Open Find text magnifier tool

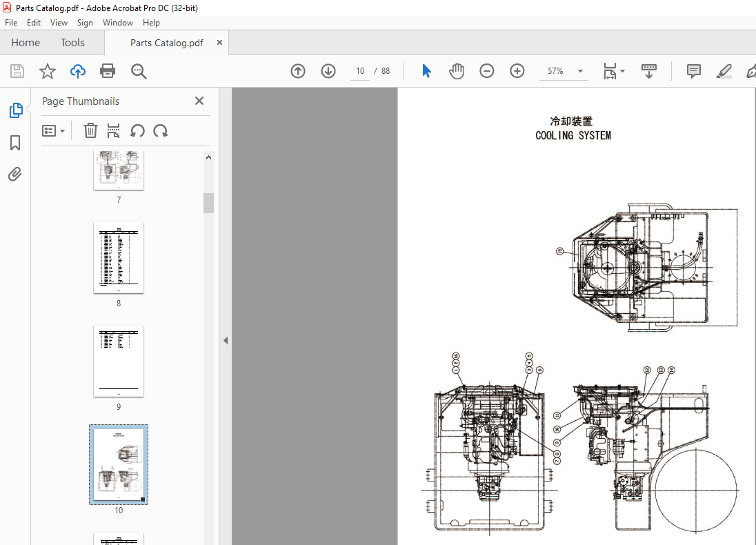tap(139, 71)
